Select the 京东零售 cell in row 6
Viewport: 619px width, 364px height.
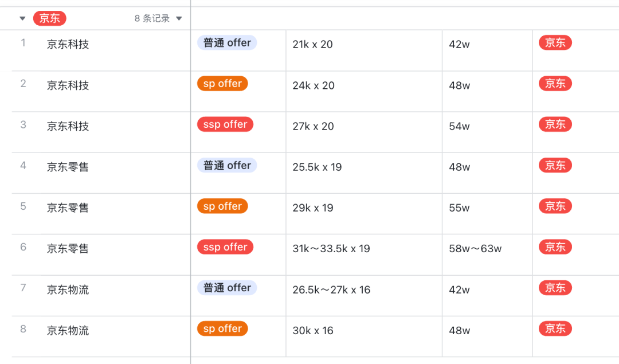(68, 246)
